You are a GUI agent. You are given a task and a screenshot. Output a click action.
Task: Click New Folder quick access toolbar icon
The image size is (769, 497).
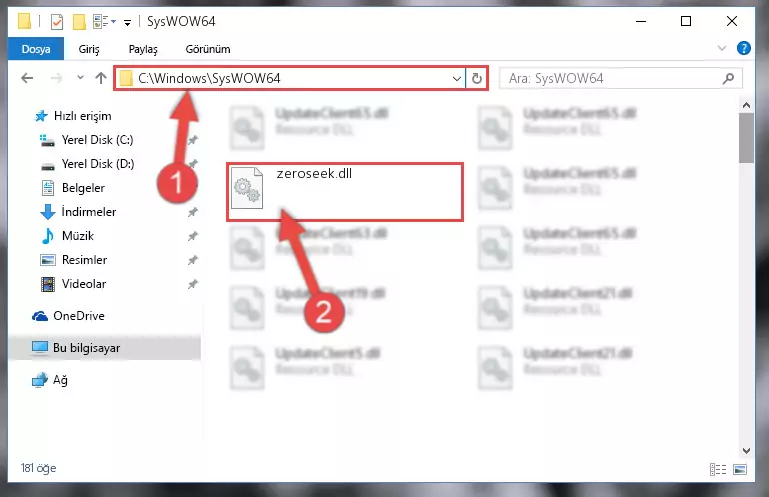click(x=79, y=22)
